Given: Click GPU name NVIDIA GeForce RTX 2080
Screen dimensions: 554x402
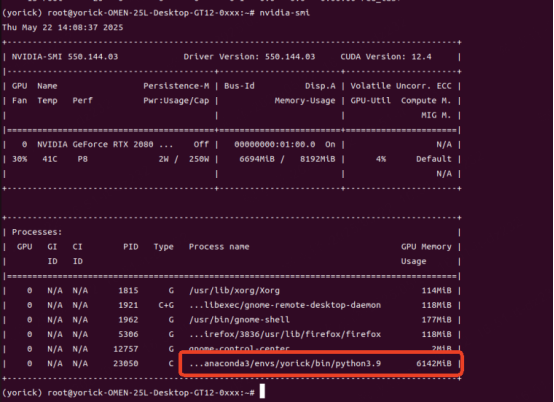Looking at the screenshot, I should point(95,144).
